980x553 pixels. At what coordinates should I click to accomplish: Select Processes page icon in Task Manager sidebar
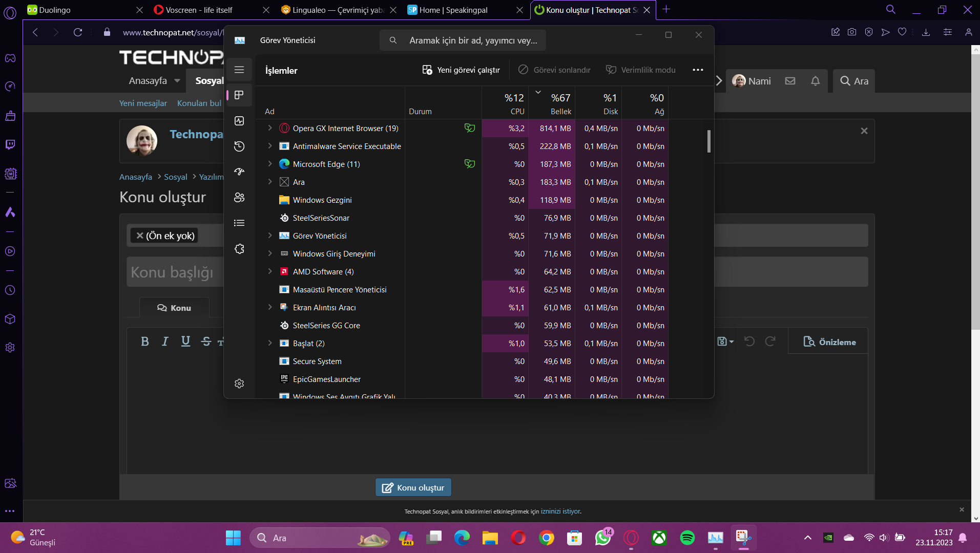coord(239,95)
